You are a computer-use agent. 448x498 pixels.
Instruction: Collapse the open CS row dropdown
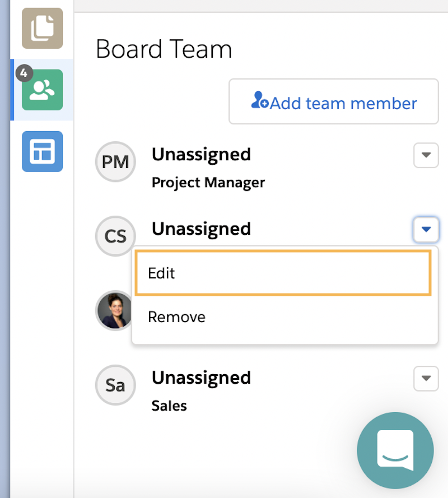pos(426,230)
